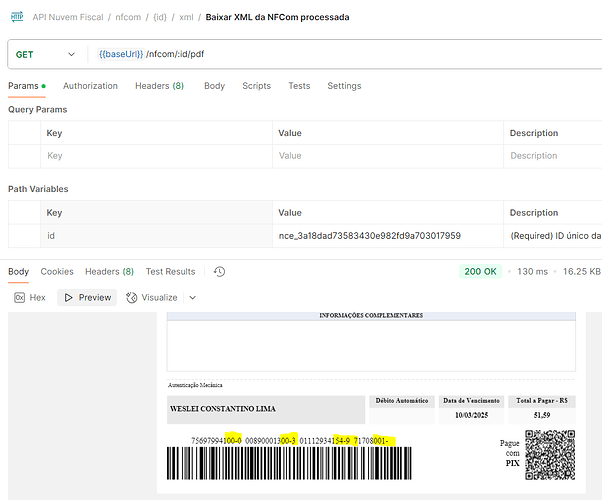Open the response Headers (8) tab
Screen dimensions: 602x500
pos(109,272)
